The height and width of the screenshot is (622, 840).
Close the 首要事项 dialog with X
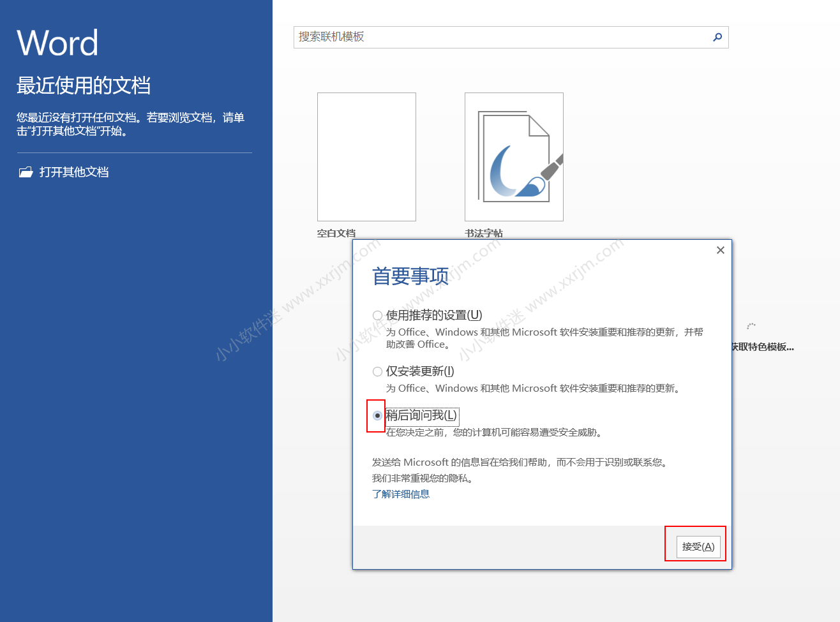[720, 250]
